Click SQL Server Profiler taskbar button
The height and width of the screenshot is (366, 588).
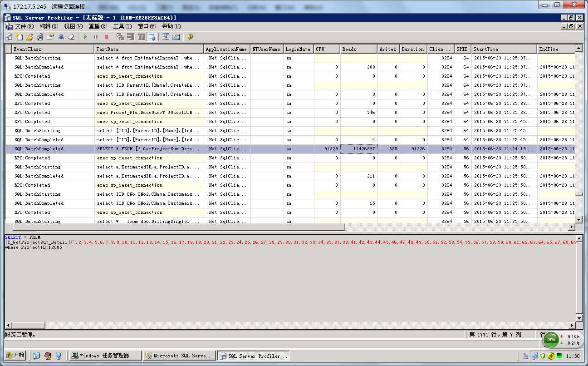(253, 356)
